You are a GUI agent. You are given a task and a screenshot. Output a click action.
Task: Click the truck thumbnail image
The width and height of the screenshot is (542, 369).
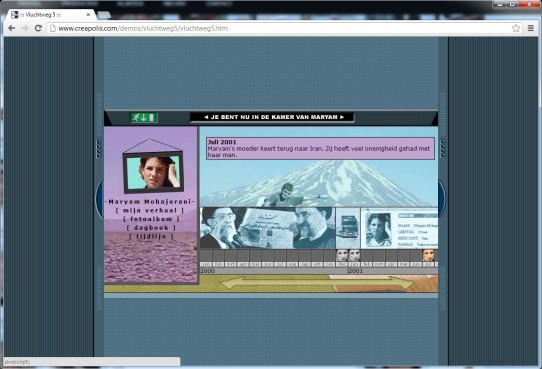point(348,228)
